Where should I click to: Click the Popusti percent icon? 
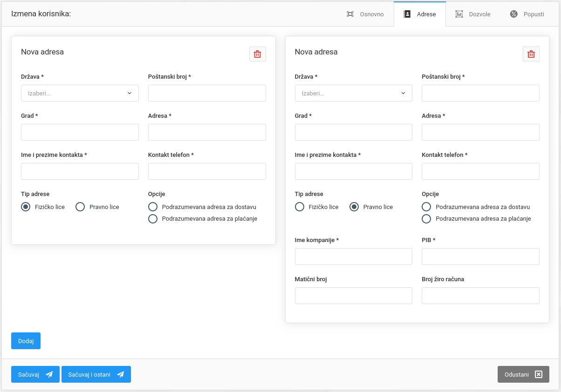[x=513, y=14]
